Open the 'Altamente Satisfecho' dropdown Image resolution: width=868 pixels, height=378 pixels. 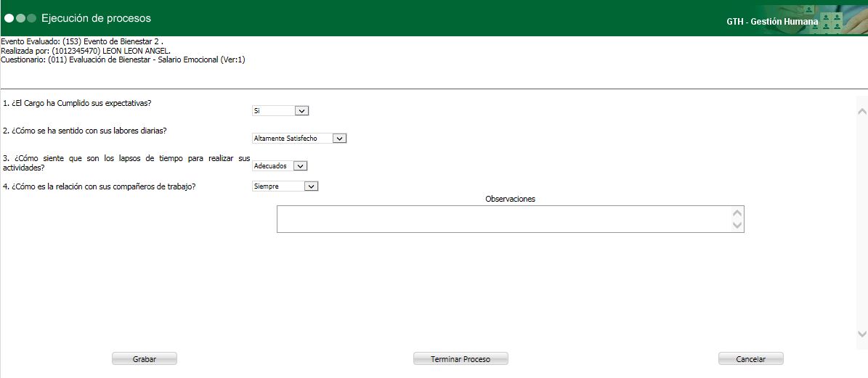click(299, 138)
